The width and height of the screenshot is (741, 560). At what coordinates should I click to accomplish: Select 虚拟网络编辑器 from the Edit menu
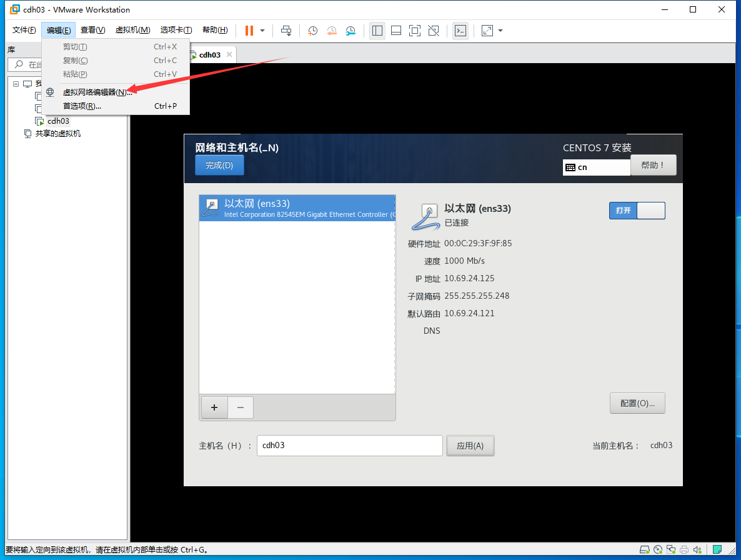[x=97, y=91]
